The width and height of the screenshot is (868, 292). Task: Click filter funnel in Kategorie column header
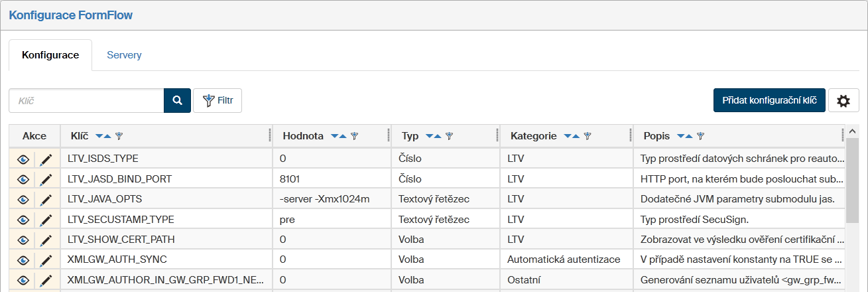click(588, 136)
